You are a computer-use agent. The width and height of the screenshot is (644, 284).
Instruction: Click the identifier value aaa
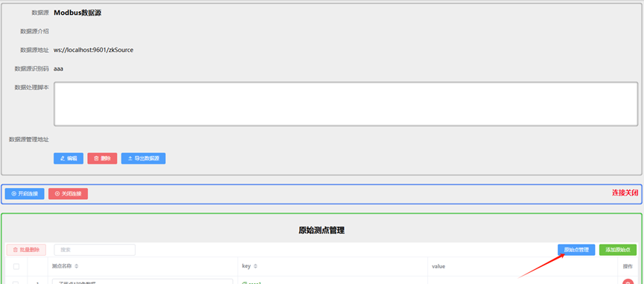58,69
